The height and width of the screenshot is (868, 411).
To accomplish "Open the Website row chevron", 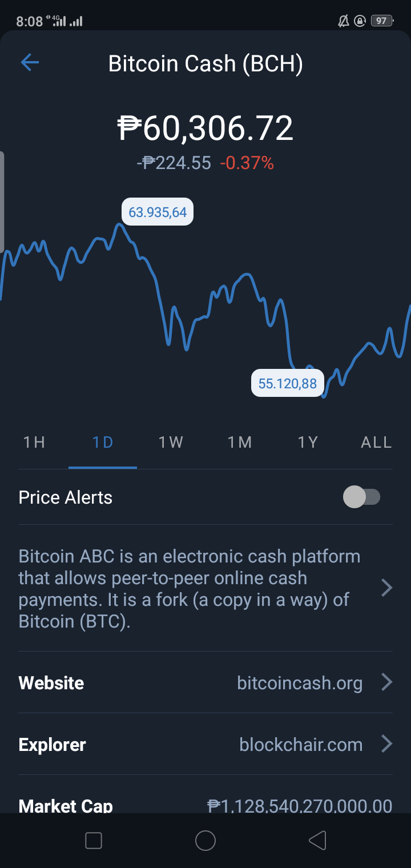I will pyautogui.click(x=386, y=682).
